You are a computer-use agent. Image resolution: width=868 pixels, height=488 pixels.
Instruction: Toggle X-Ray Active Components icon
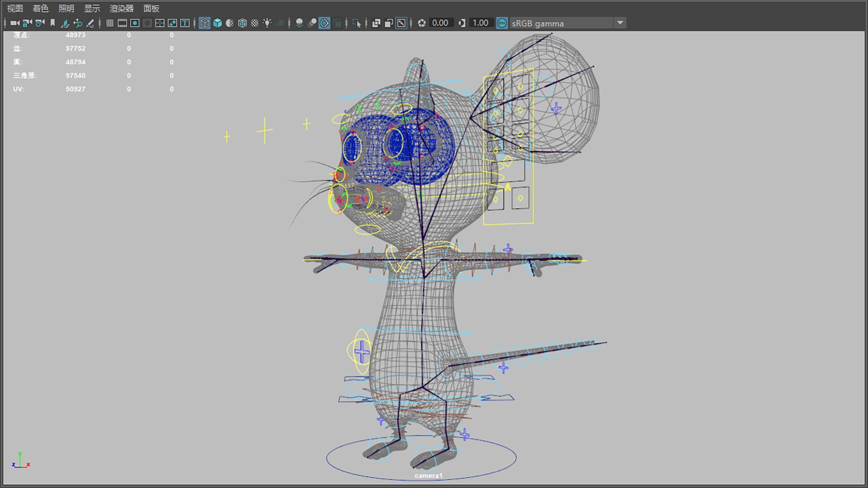click(x=388, y=23)
